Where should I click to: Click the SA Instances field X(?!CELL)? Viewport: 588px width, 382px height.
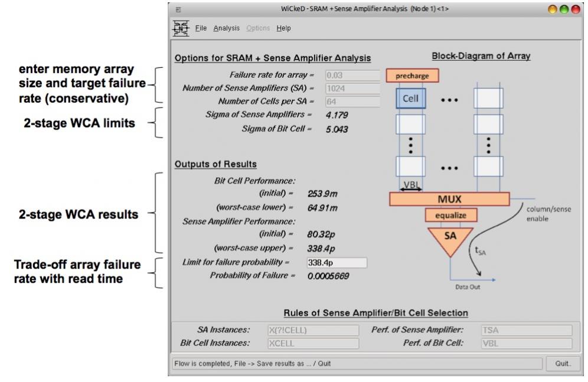coord(313,330)
